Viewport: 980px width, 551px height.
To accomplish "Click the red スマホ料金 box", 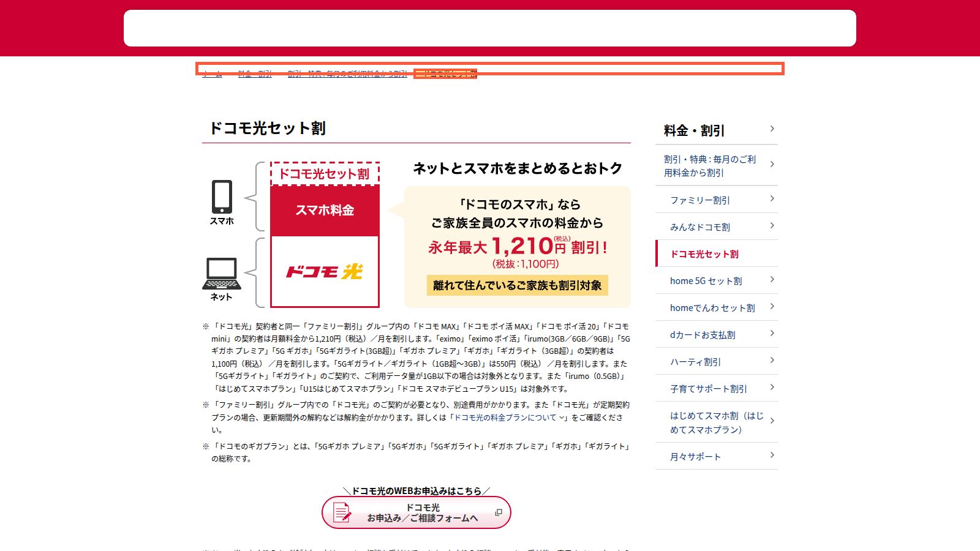I will tap(325, 210).
